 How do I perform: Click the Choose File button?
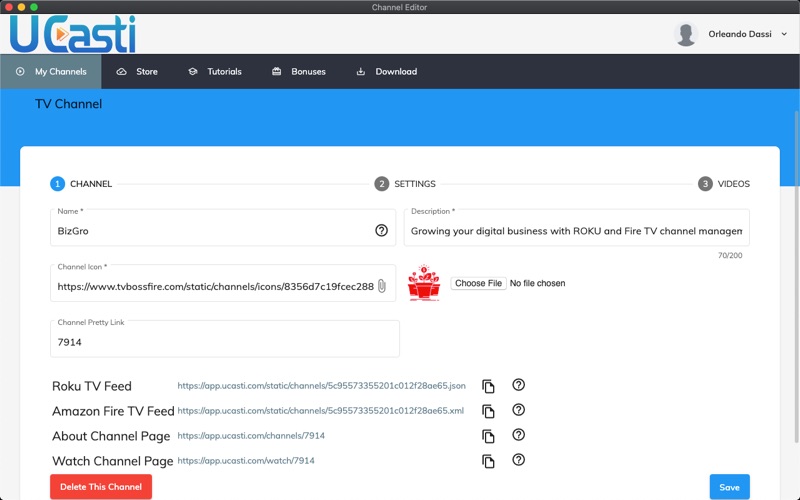click(478, 283)
